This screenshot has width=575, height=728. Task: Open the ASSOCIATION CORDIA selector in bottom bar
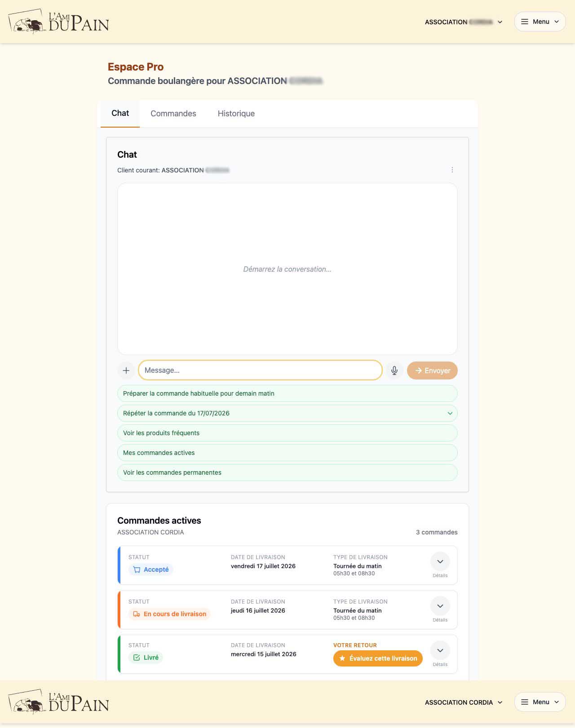tap(464, 702)
